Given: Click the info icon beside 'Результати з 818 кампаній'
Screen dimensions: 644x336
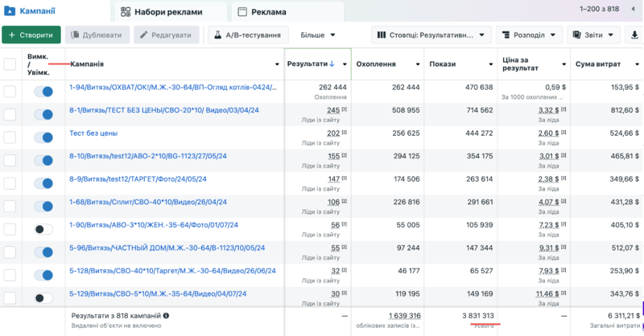Looking at the screenshot, I should (x=166, y=316).
